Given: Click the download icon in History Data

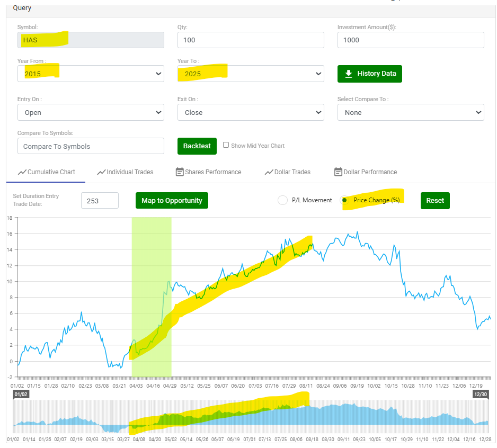Looking at the screenshot, I should 349,74.
